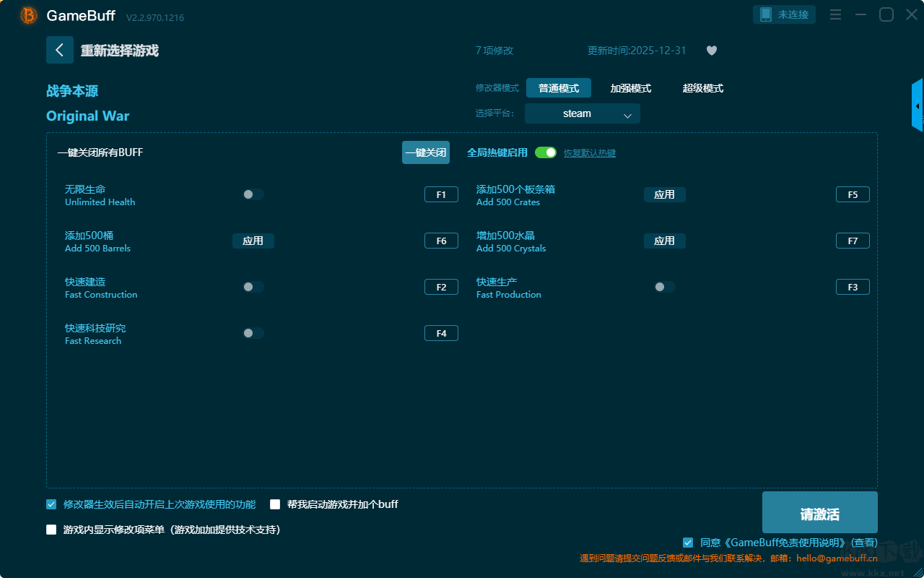Click the F1 hotkey box
Viewport: 924px width, 578px height.
coord(441,194)
